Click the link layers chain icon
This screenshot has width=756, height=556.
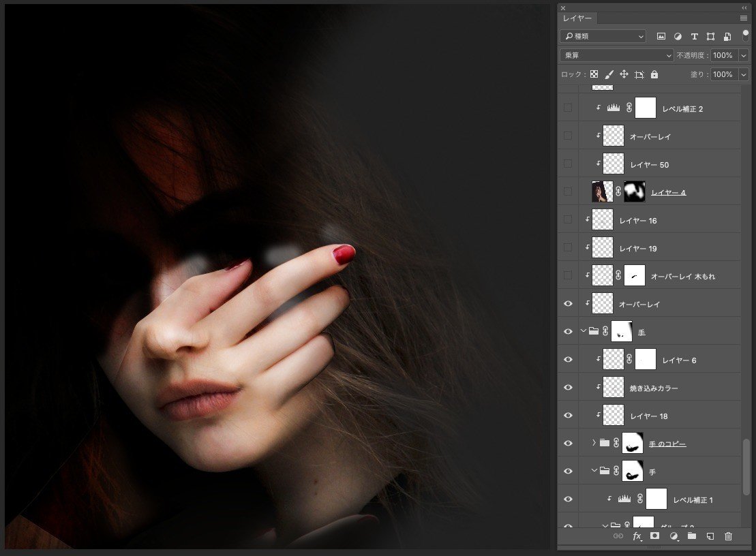618,536
